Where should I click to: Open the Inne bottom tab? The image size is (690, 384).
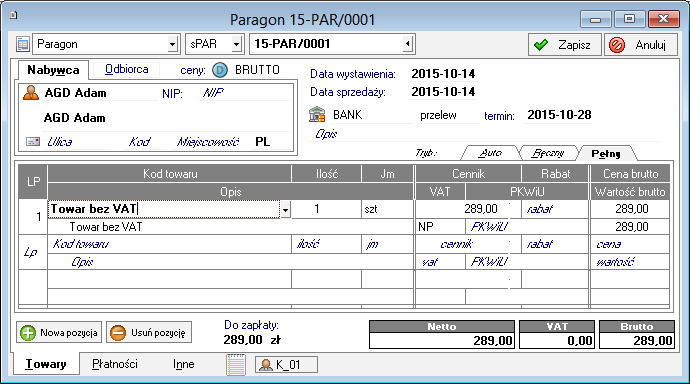pos(184,364)
